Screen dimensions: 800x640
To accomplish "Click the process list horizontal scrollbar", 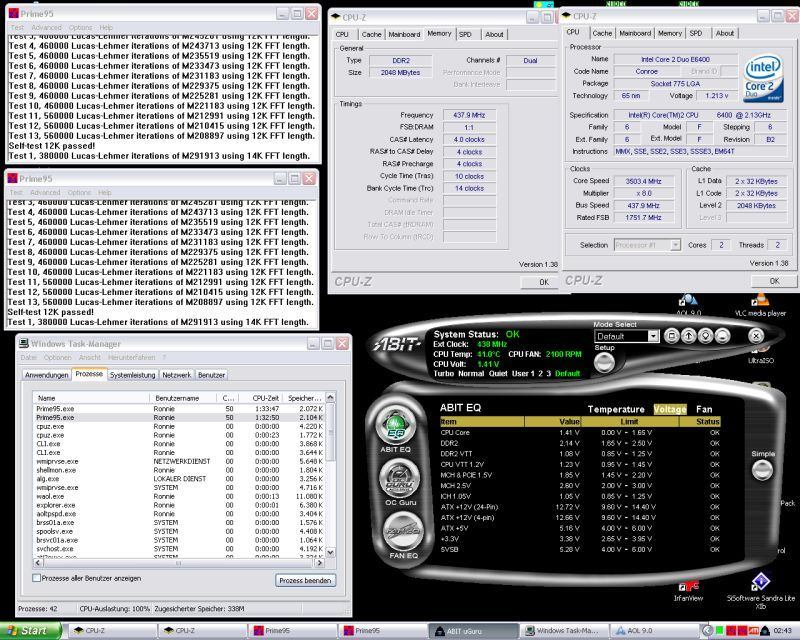I will pos(177,562).
